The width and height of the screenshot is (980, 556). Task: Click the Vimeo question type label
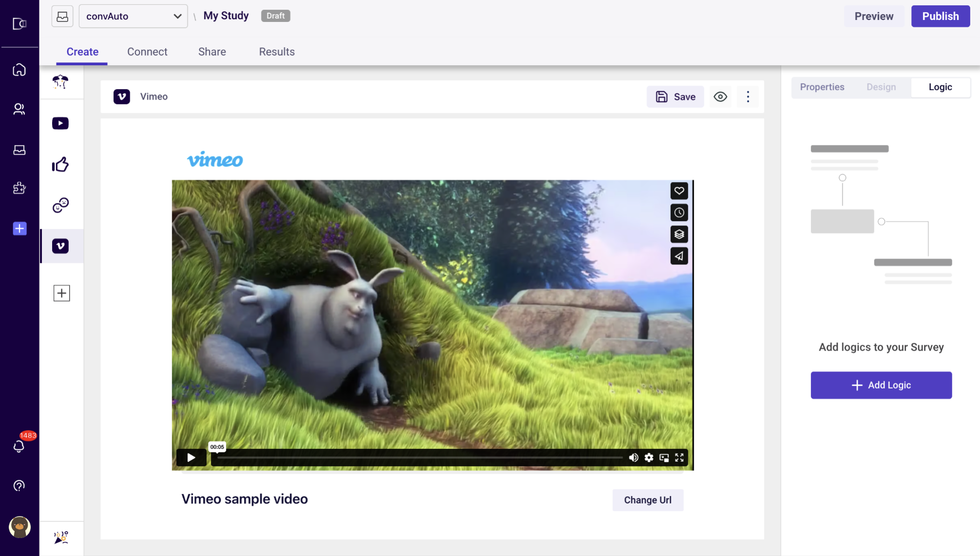154,96
